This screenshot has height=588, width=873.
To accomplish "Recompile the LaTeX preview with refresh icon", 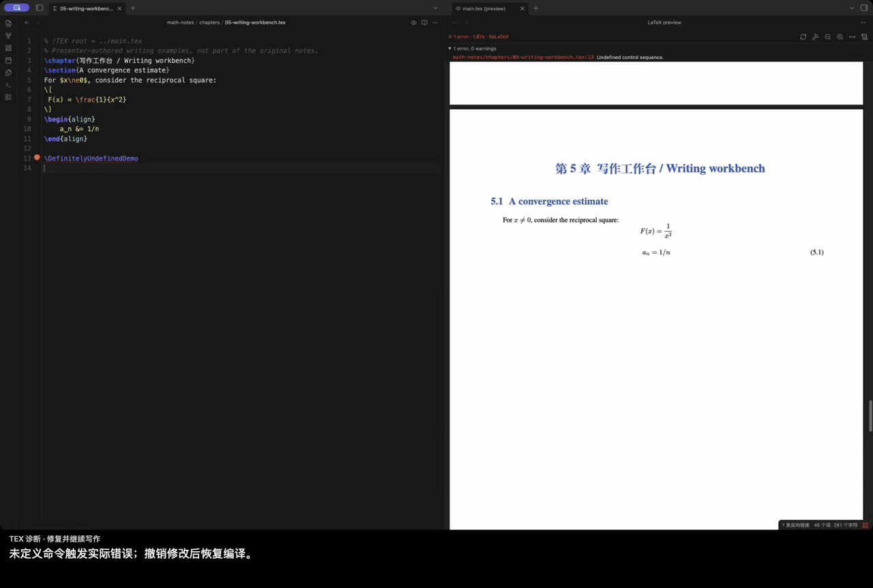I will [803, 37].
